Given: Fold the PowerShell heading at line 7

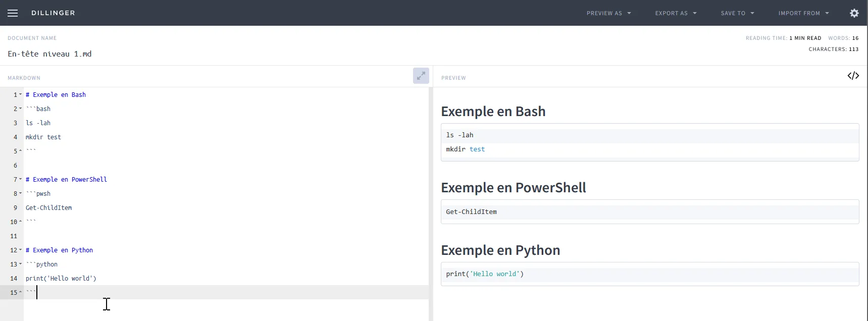Looking at the screenshot, I should 21,179.
